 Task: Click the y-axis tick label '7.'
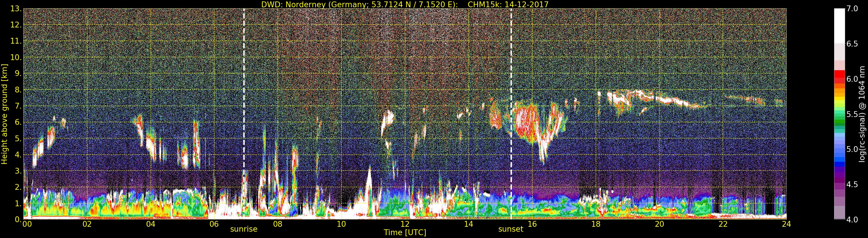[x=18, y=106]
